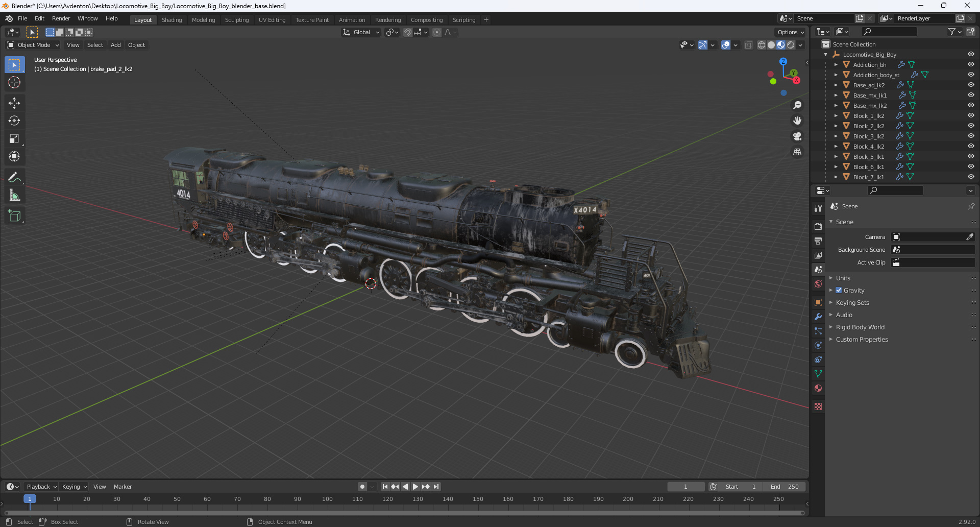Jump to previous keyframe button
Image resolution: width=980 pixels, height=527 pixels.
395,487
